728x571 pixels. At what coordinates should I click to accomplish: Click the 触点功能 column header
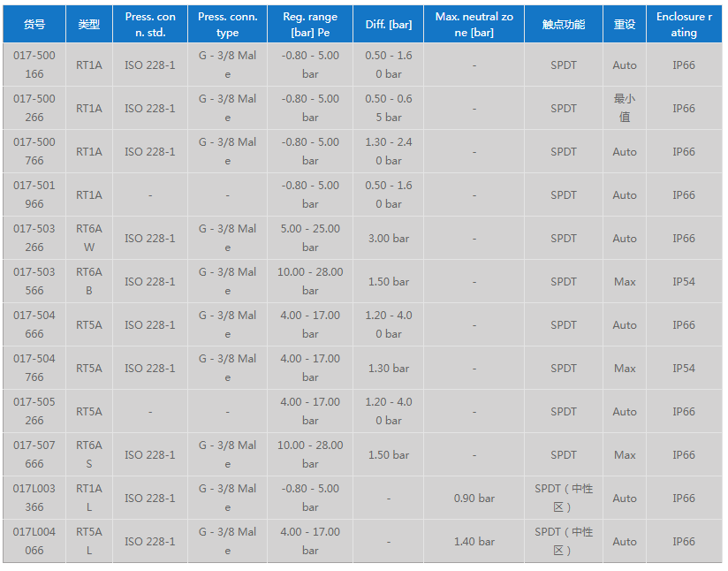[x=564, y=25]
